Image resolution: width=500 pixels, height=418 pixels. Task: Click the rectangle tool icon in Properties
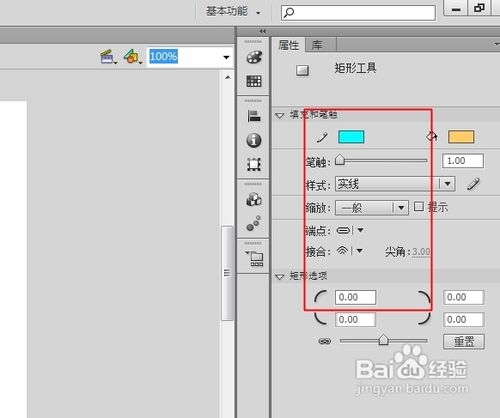pos(302,70)
